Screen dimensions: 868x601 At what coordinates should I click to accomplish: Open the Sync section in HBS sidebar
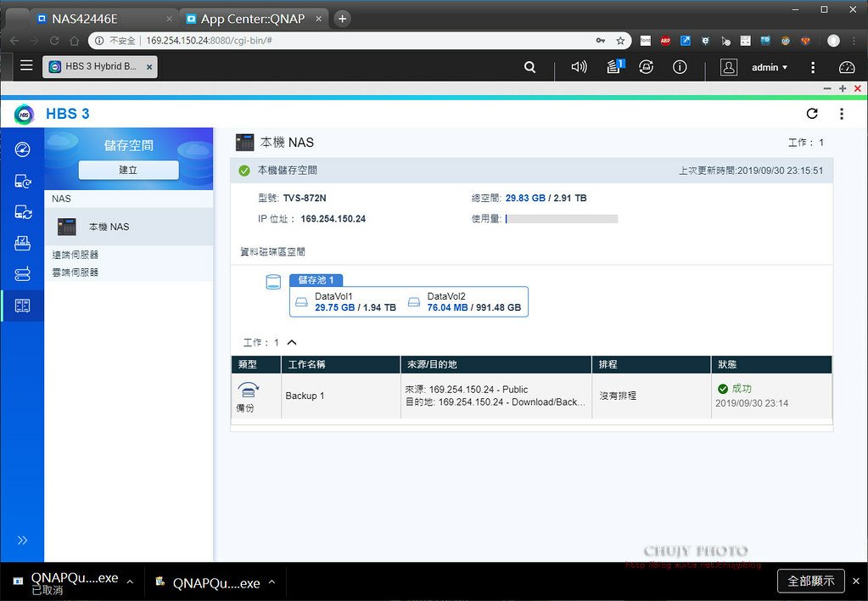pos(22,212)
